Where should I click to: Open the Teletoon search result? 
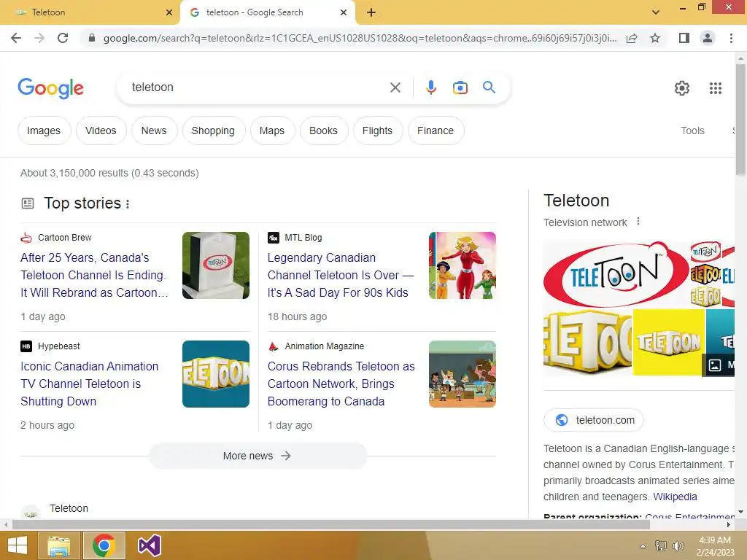pyautogui.click(x=69, y=508)
